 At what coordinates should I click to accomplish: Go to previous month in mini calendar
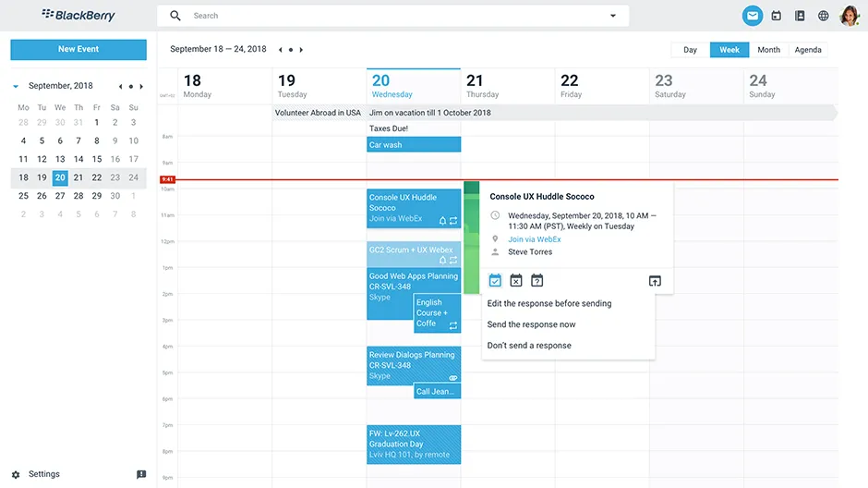[121, 86]
